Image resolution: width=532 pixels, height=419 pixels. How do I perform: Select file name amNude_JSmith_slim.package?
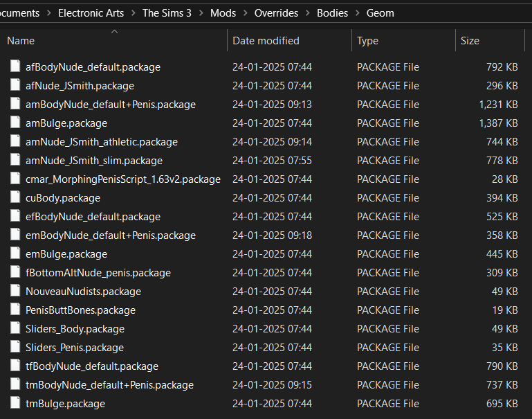click(x=94, y=161)
